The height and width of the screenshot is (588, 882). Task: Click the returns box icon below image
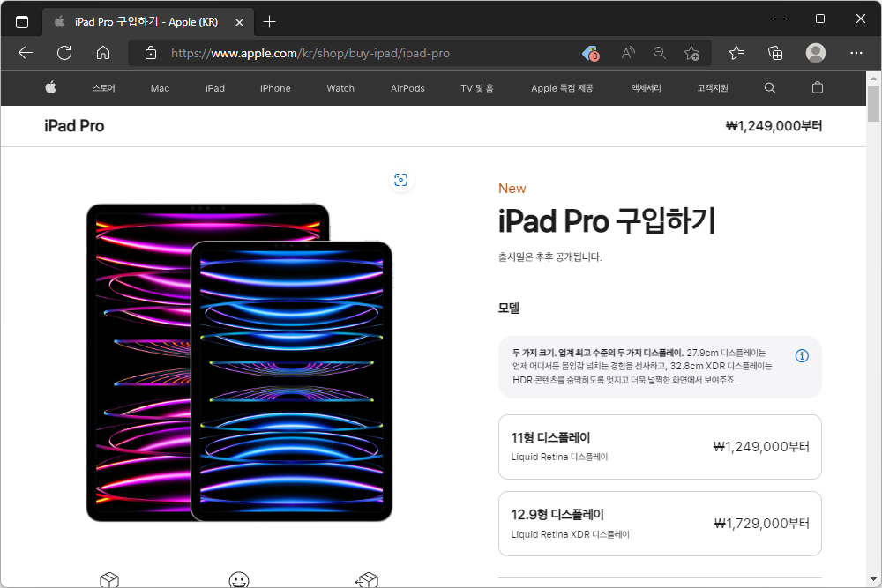click(x=367, y=579)
